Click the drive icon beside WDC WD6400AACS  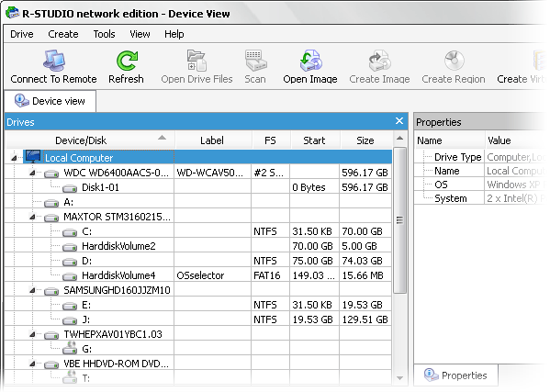(51, 174)
